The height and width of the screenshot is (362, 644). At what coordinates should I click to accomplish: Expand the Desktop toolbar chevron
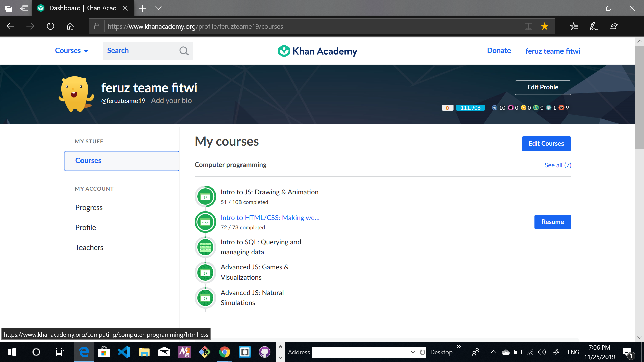(459, 347)
